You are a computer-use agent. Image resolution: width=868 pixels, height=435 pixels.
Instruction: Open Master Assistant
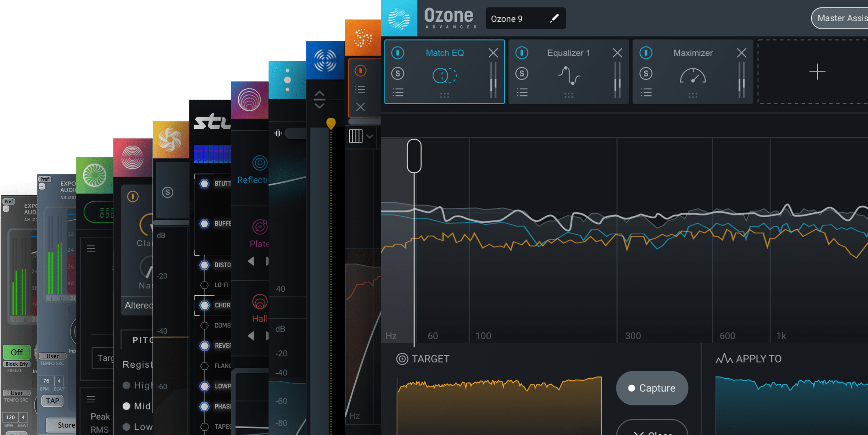tap(841, 18)
